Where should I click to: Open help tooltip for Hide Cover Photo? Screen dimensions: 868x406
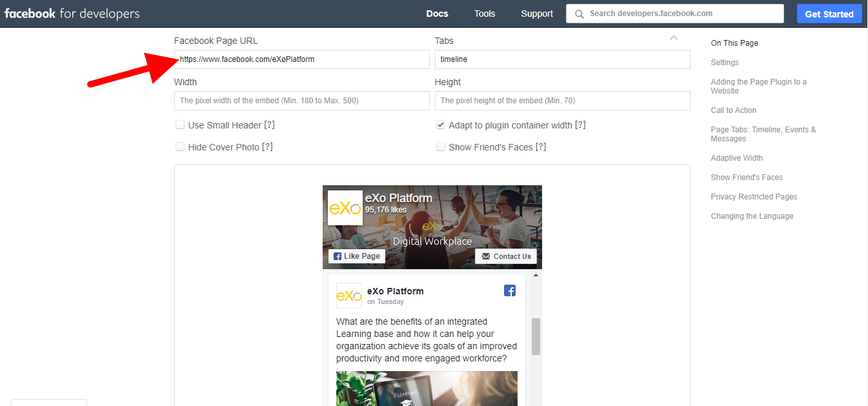click(x=267, y=147)
